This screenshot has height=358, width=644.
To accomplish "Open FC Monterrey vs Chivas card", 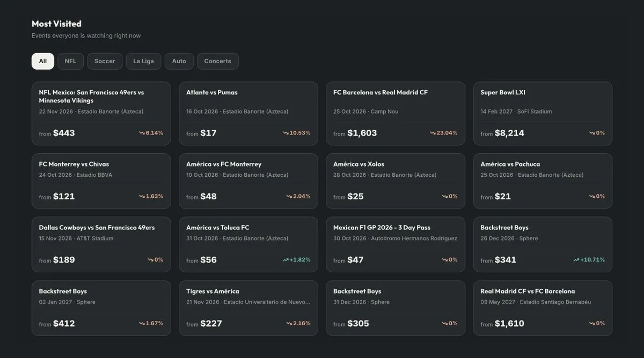I will click(101, 181).
